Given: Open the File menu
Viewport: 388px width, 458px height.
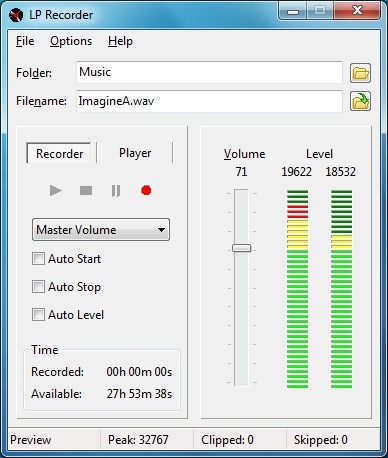Looking at the screenshot, I should (x=25, y=41).
